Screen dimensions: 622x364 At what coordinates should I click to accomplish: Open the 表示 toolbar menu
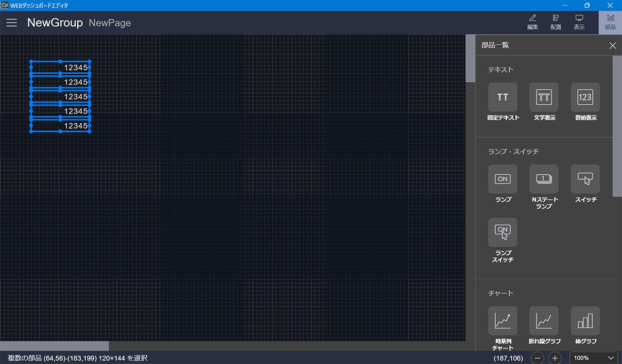(579, 22)
